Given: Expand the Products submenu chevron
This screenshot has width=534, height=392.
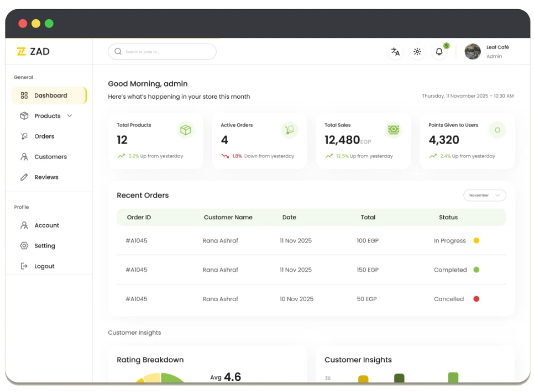Looking at the screenshot, I should tap(70, 116).
